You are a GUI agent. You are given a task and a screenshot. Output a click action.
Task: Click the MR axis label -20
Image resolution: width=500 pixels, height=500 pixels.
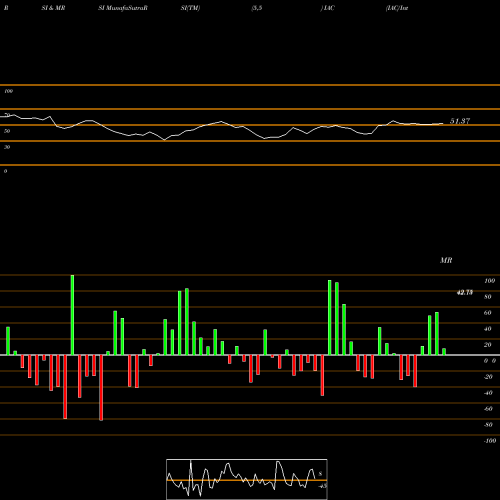pyautogui.click(x=488, y=377)
